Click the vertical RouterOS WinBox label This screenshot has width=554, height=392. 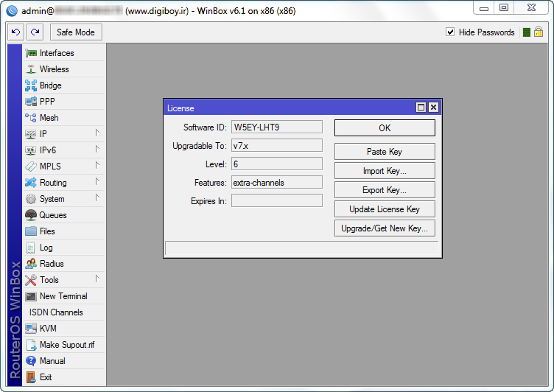[x=15, y=320]
